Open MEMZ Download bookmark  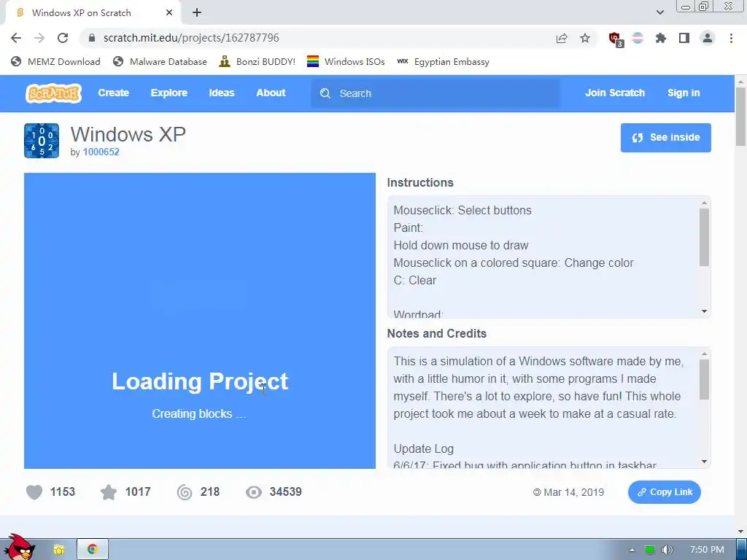(x=55, y=61)
